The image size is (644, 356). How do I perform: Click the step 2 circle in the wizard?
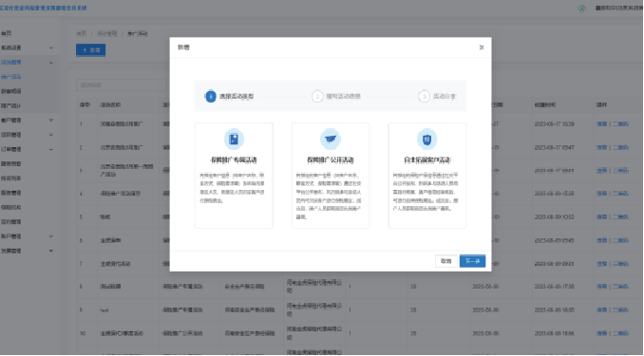tap(317, 96)
